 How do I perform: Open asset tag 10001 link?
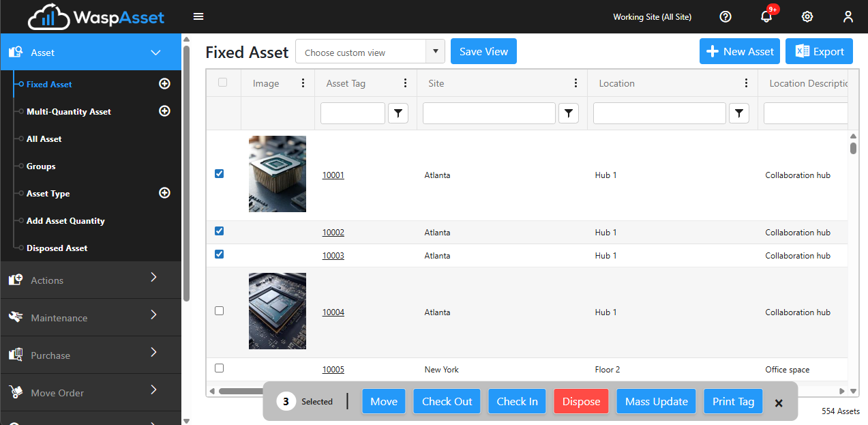(x=333, y=175)
